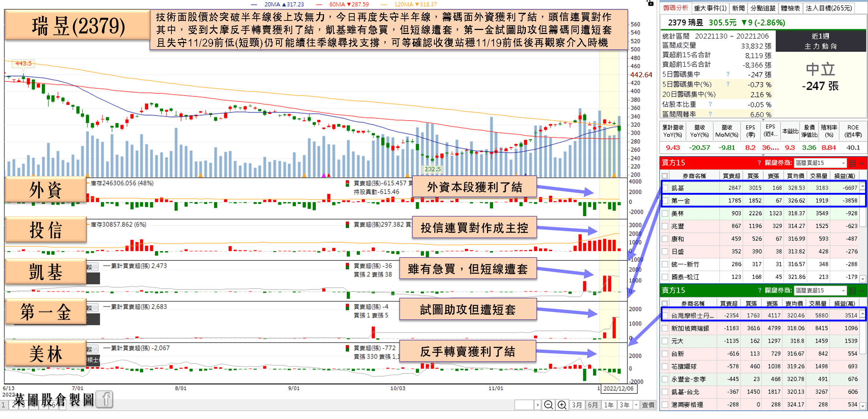Screen dimensions: 868x419
Task: Open the column grid icon in 買方15 header
Action: 852,163
